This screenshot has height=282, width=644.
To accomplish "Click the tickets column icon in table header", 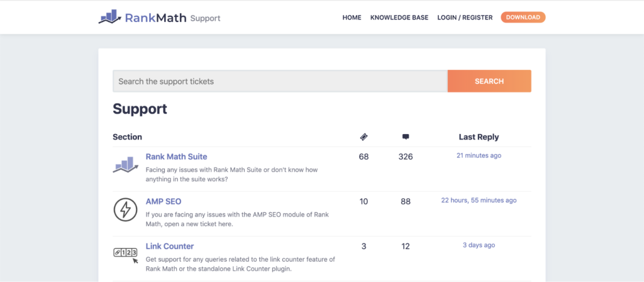I will point(364,137).
